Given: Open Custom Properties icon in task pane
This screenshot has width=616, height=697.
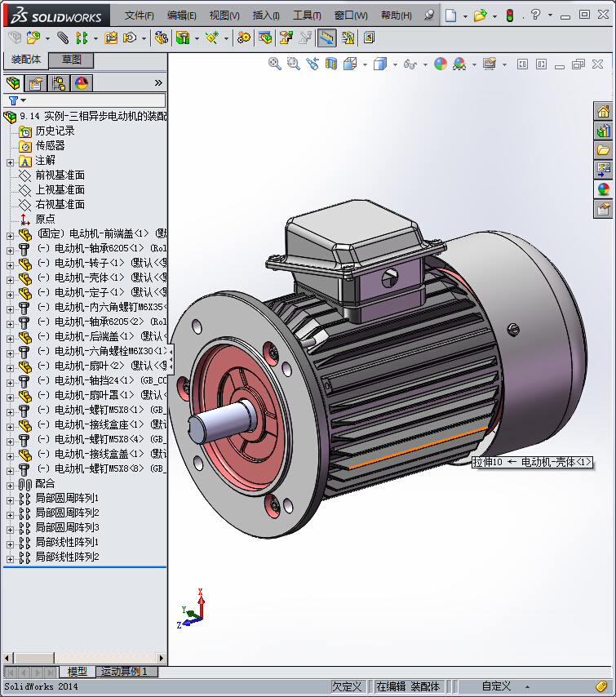Looking at the screenshot, I should pyautogui.click(x=603, y=209).
